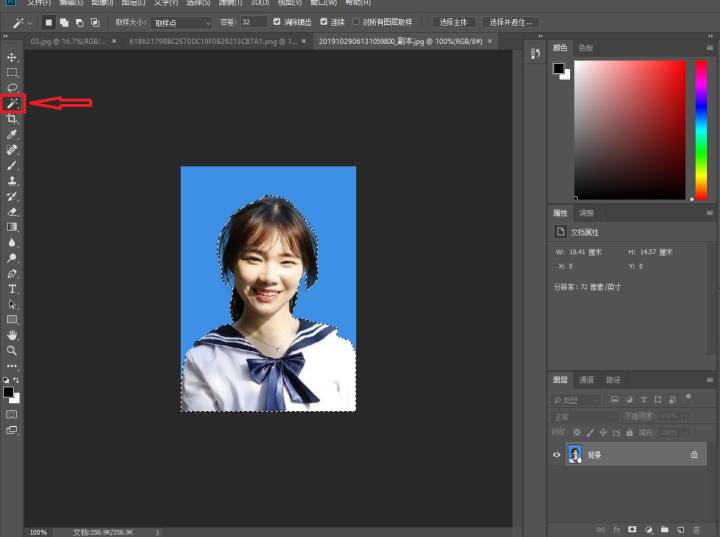Switch to the 通道 channels tab

586,380
